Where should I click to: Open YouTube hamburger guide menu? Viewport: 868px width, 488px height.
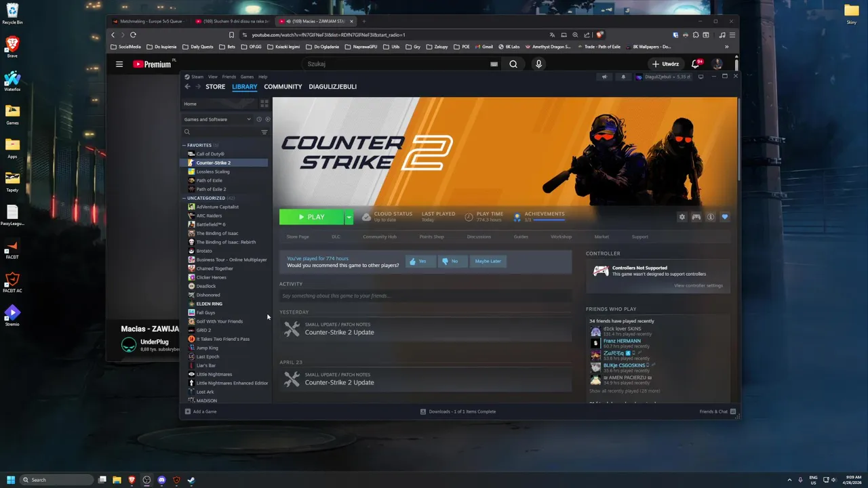coord(119,64)
